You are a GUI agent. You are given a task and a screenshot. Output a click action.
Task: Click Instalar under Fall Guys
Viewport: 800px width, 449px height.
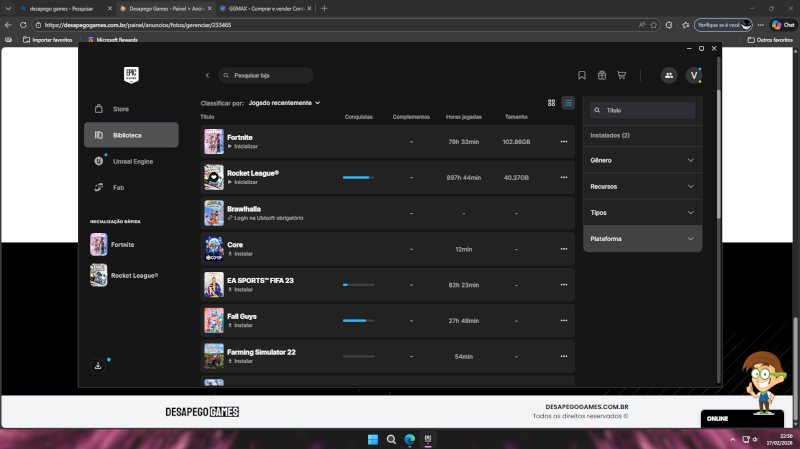coord(243,325)
